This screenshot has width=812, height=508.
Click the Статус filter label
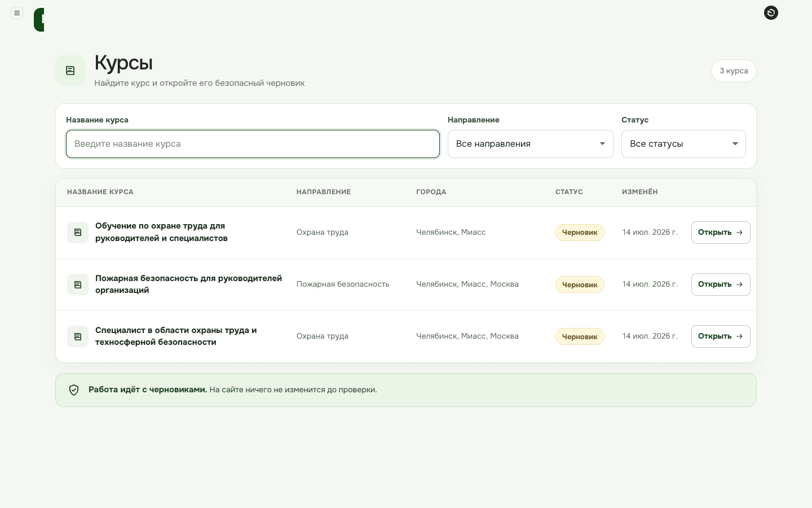[635, 120]
